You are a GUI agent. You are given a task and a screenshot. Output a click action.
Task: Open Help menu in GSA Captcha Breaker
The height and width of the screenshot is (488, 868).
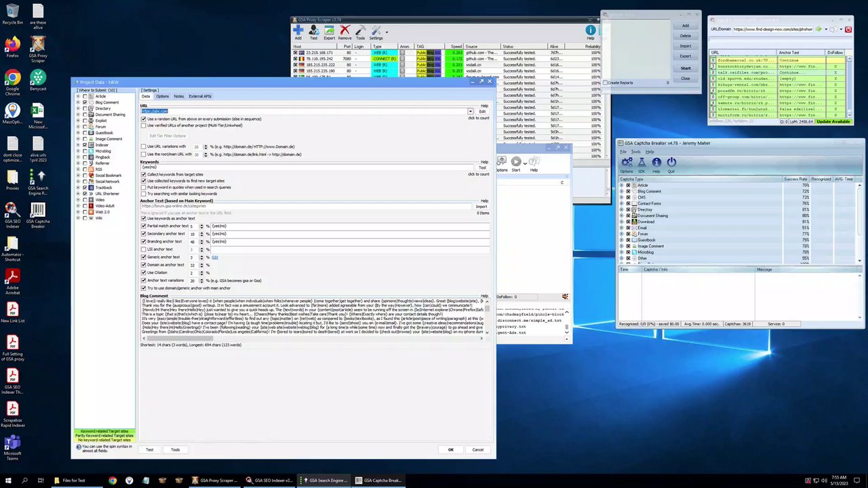(x=650, y=152)
